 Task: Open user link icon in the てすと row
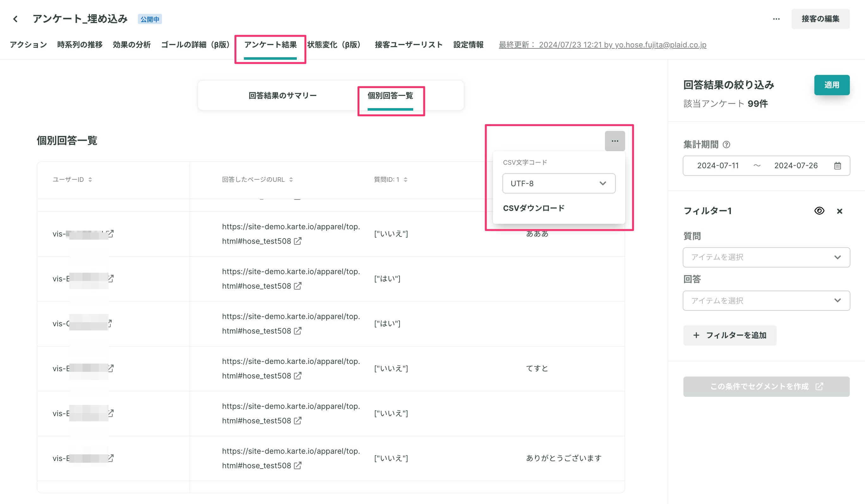[x=110, y=368]
